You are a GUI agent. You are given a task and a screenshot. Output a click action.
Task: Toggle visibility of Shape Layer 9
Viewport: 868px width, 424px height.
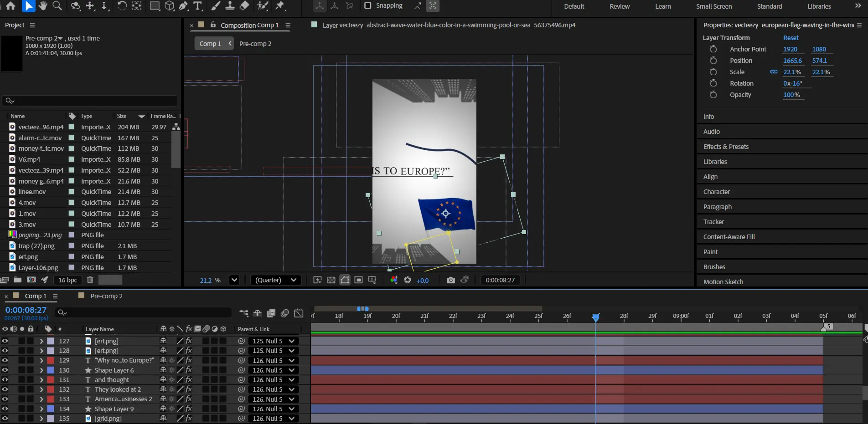coord(5,409)
